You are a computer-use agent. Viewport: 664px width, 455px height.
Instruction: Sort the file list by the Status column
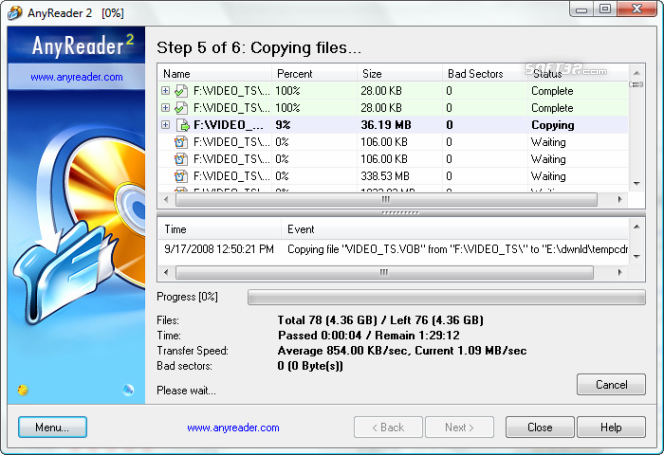click(x=578, y=74)
